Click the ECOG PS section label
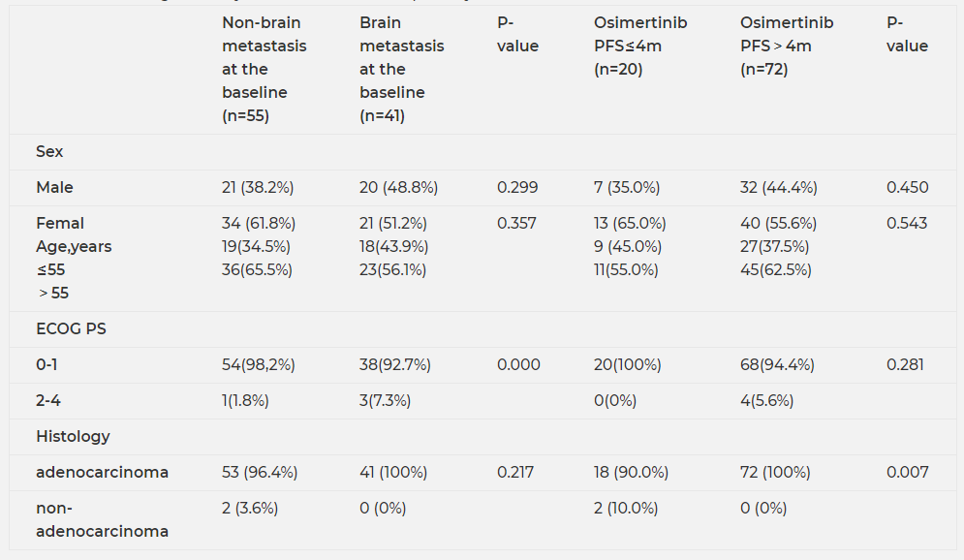Screen dimensions: 964x560 pos(71,328)
